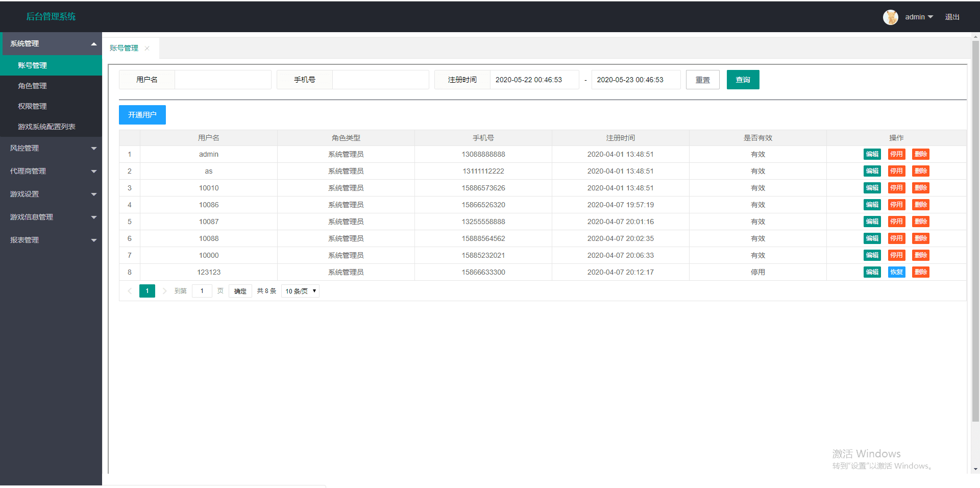
Task: Go to next page arrow in pagination
Action: (x=164, y=291)
